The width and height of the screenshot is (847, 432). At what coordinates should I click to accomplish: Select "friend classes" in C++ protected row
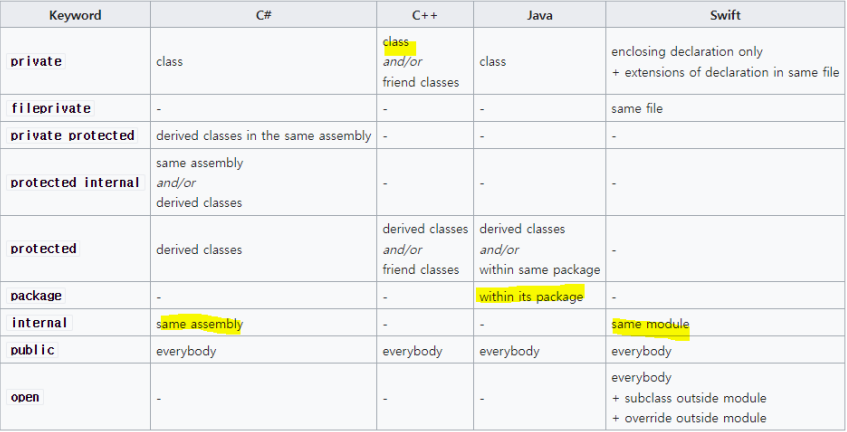point(421,269)
